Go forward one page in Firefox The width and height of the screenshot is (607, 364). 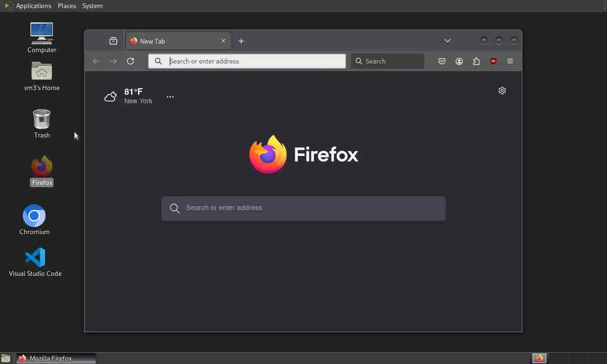tap(113, 61)
